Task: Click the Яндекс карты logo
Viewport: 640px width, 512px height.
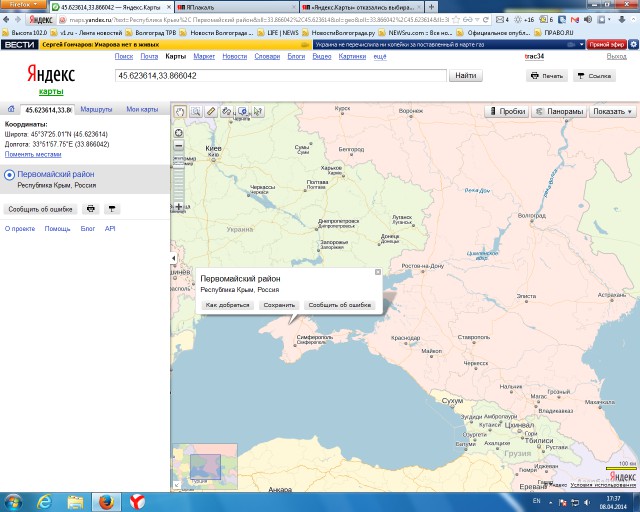Action: coord(51,79)
